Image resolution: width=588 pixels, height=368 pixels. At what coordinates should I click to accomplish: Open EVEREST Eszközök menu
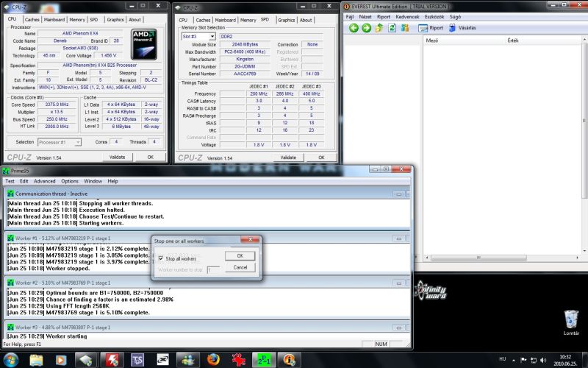[x=434, y=17]
